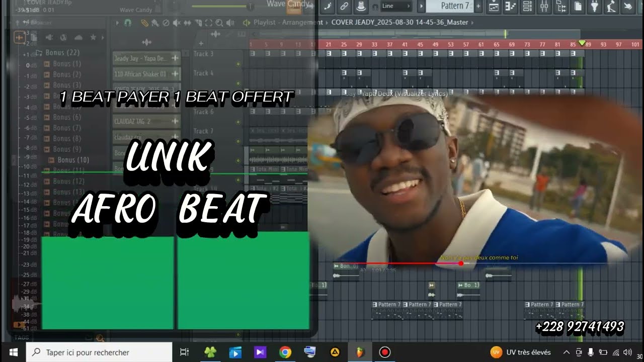Click bar 41 on the timeline ruler

point(405,45)
